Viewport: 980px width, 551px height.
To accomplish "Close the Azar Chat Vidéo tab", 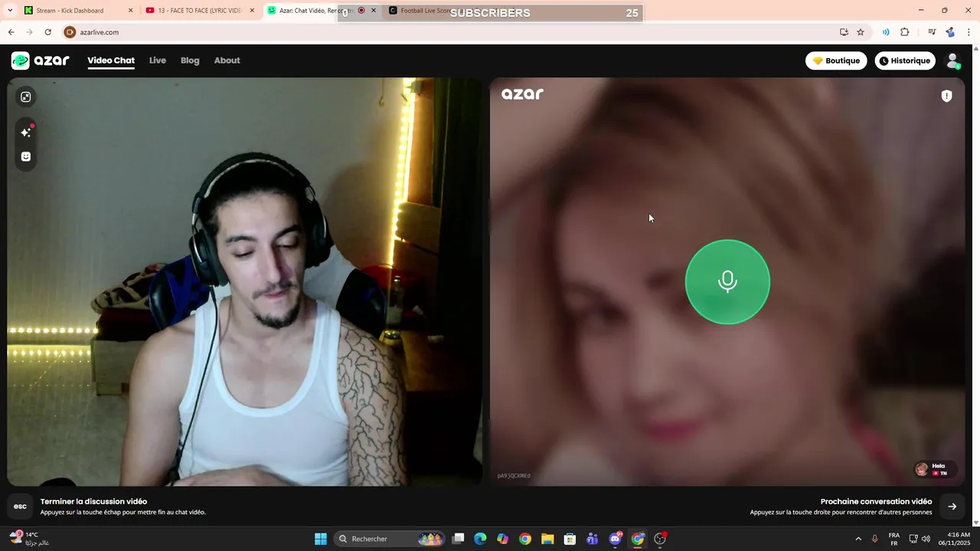I will coord(374,11).
